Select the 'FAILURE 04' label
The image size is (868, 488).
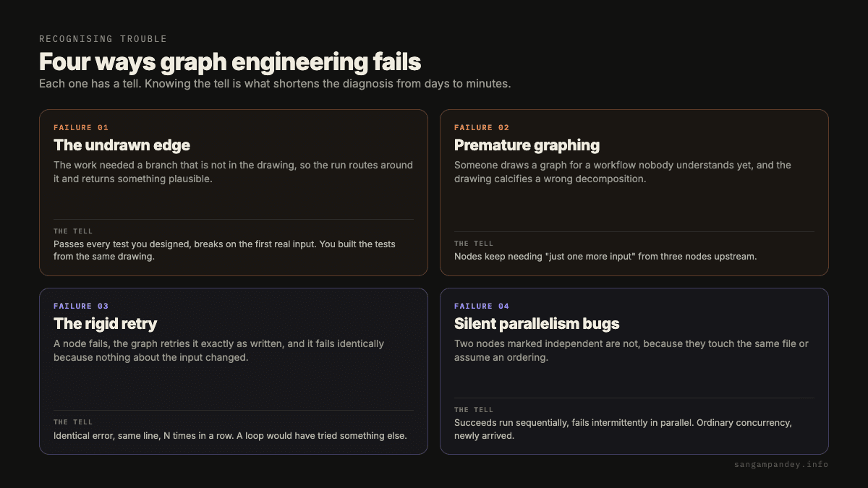coord(482,307)
